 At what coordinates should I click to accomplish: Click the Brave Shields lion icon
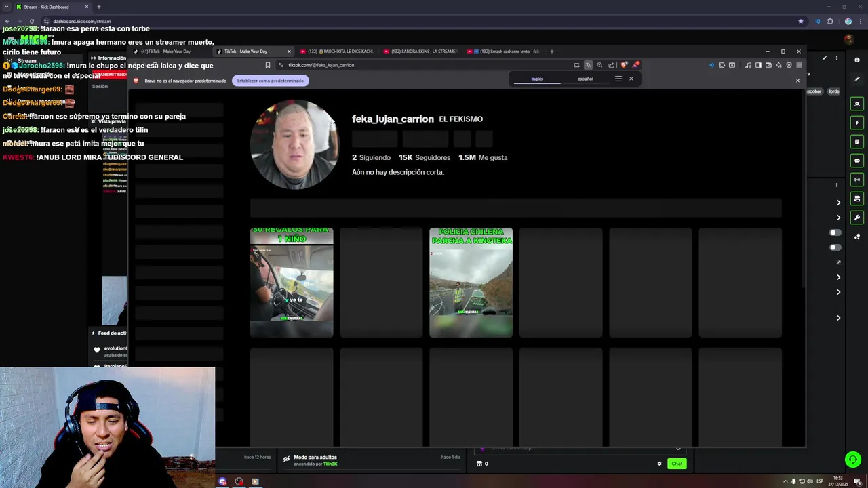(x=624, y=65)
